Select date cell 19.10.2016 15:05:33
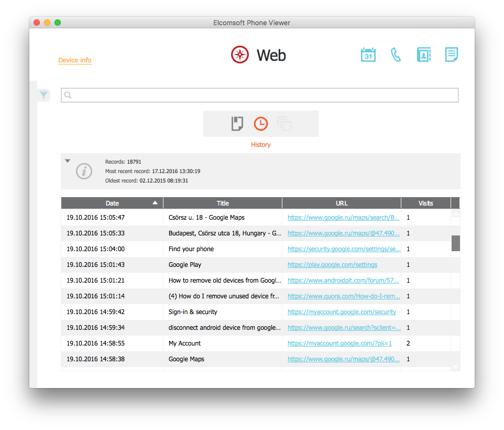The image size is (504, 430). tap(95, 233)
